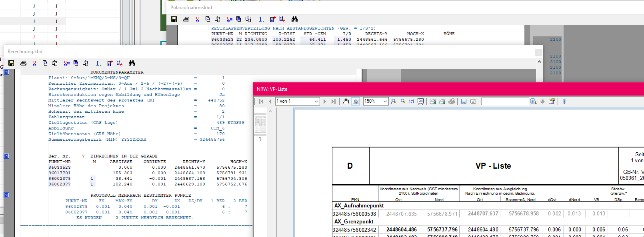The height and width of the screenshot is (237, 644).
Task: Click the blue save icon in VP-Liste viewer
Action: [464, 102]
